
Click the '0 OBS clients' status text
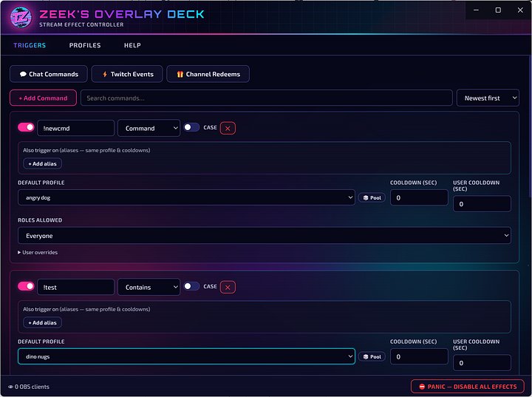click(32, 387)
